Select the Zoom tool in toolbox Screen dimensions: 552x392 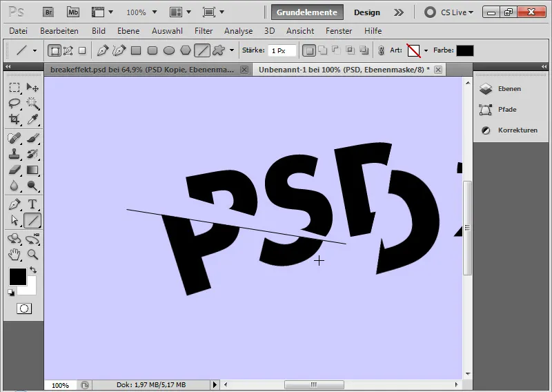click(x=32, y=255)
